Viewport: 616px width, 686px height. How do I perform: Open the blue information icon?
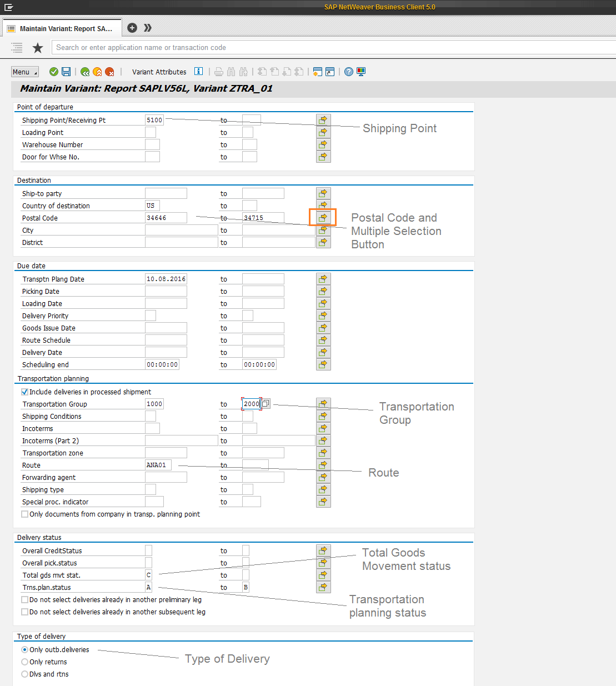(x=198, y=71)
